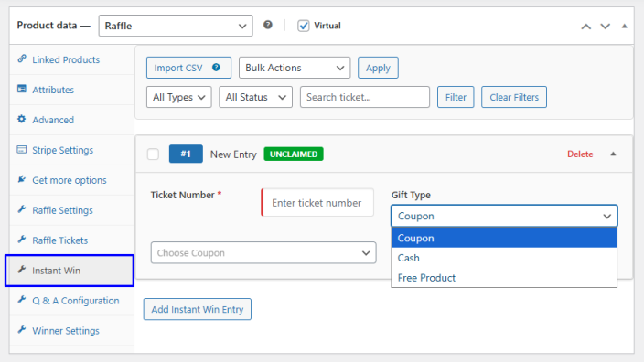Click the Linked Products link icon
The image size is (644, 362).
pyautogui.click(x=22, y=59)
